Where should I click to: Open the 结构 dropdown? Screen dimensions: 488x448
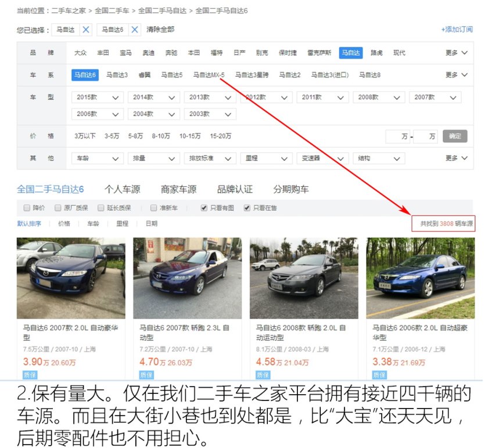[x=379, y=158]
